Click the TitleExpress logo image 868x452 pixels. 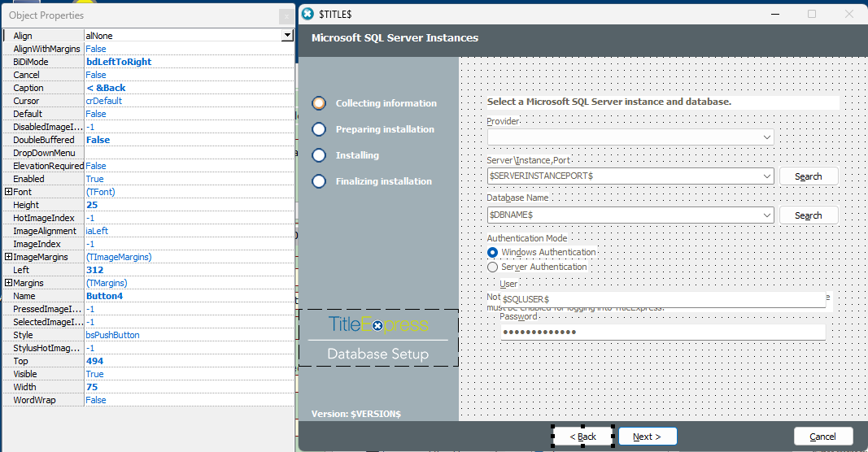click(378, 324)
